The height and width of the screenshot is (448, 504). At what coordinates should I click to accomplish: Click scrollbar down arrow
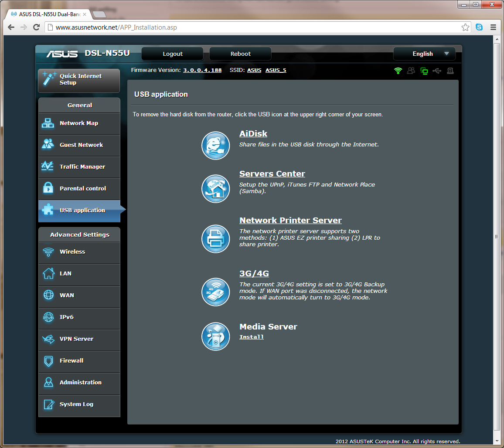[497, 440]
